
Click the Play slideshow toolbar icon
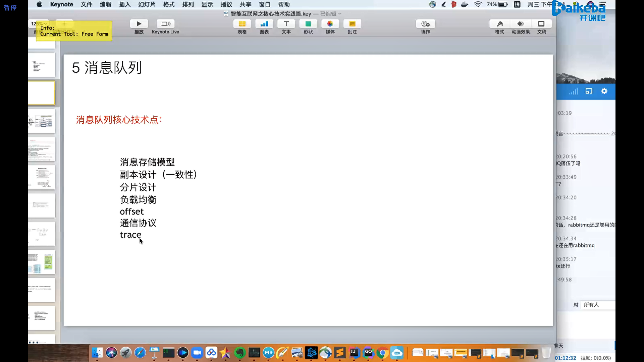(x=139, y=24)
